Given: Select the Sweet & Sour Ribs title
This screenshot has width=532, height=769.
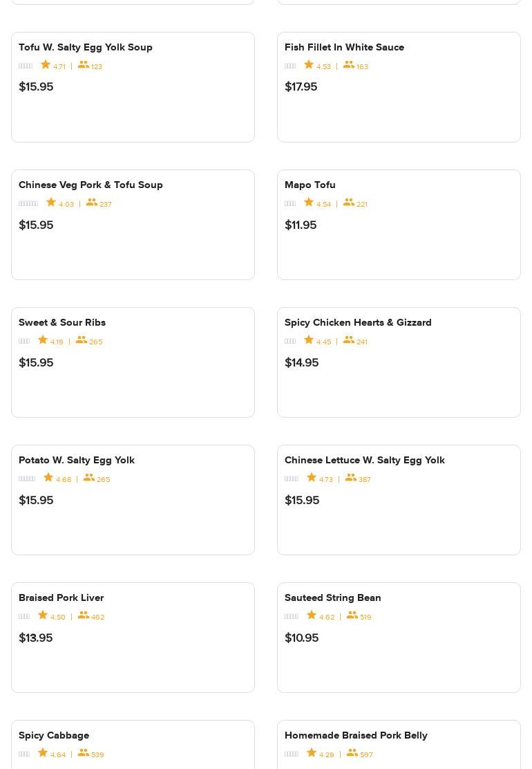Looking at the screenshot, I should [x=62, y=322].
